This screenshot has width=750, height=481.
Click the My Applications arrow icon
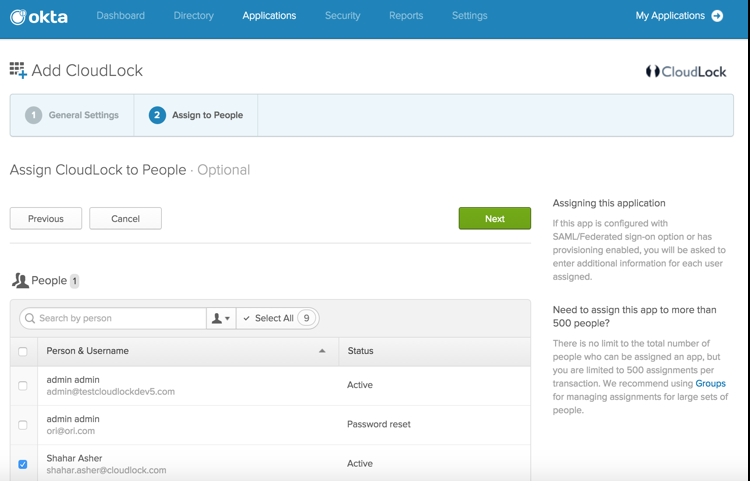tap(717, 16)
